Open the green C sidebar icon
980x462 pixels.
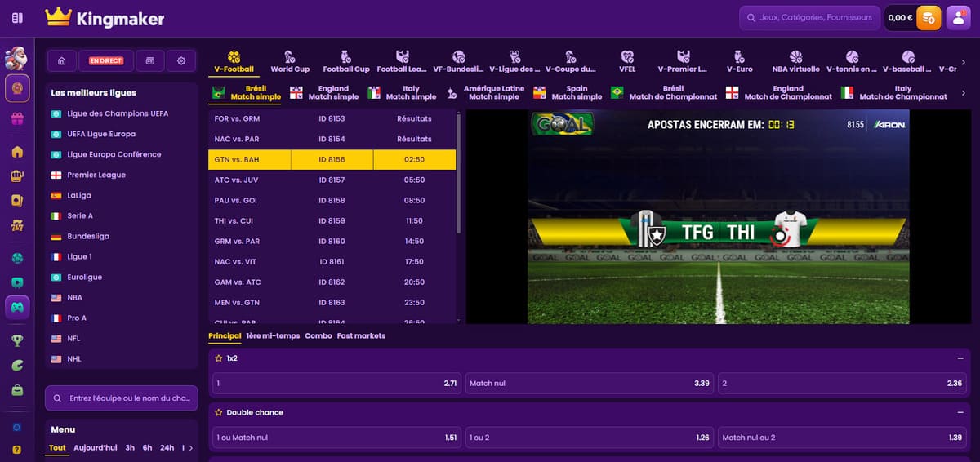tap(17, 366)
